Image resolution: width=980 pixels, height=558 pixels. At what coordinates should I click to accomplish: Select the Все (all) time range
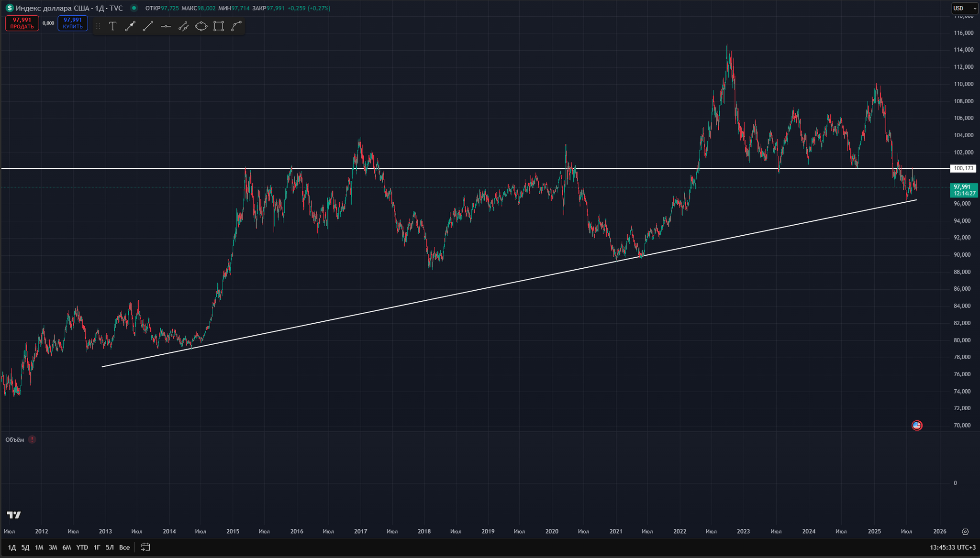[124, 547]
